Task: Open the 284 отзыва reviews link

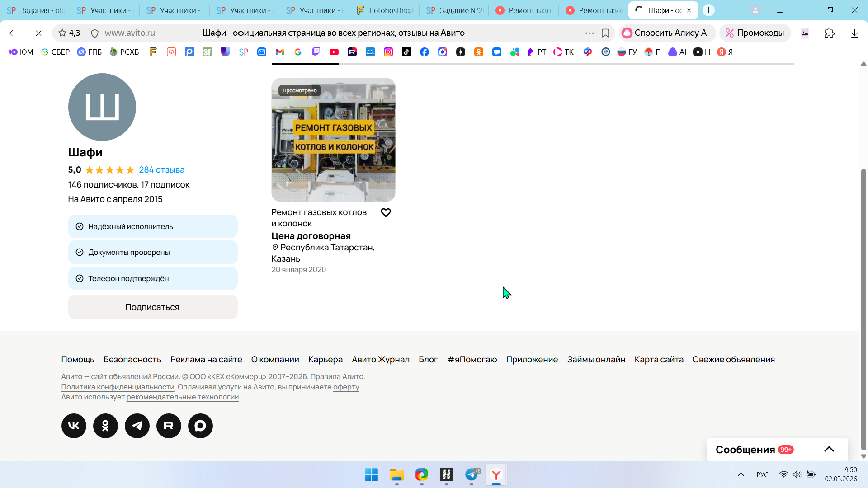Action: 161,170
